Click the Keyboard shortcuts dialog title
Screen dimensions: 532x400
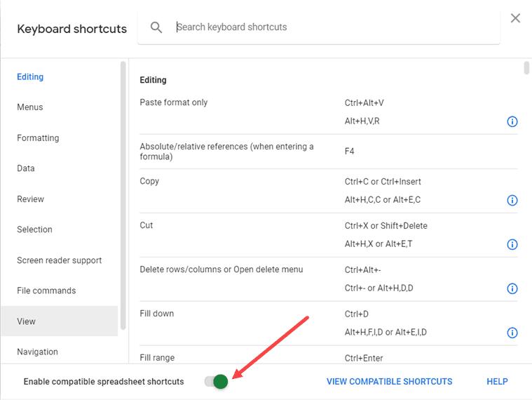[72, 29]
